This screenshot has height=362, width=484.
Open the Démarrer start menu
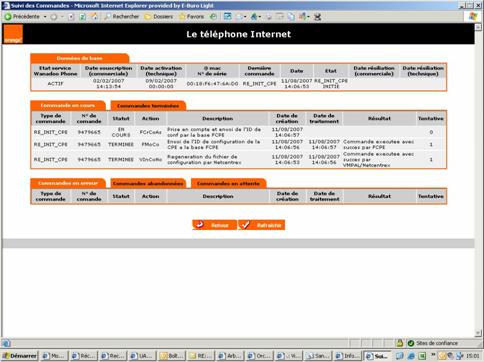pos(20,356)
